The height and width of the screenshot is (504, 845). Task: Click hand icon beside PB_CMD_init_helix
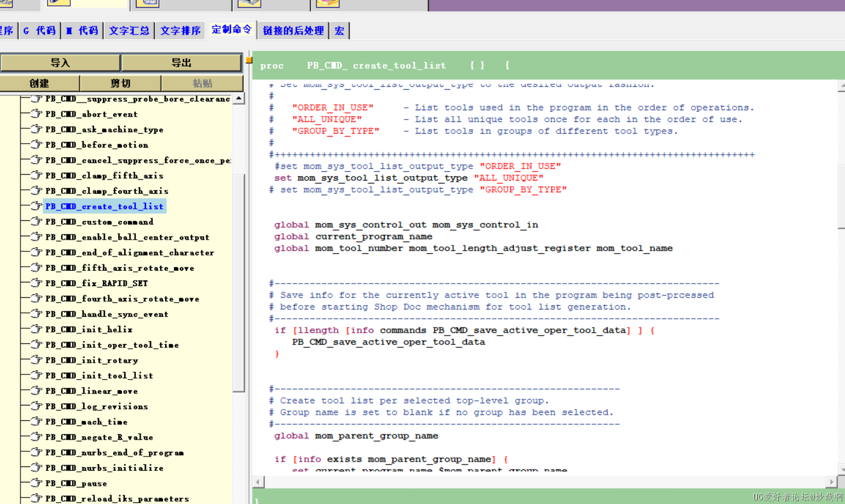point(36,329)
